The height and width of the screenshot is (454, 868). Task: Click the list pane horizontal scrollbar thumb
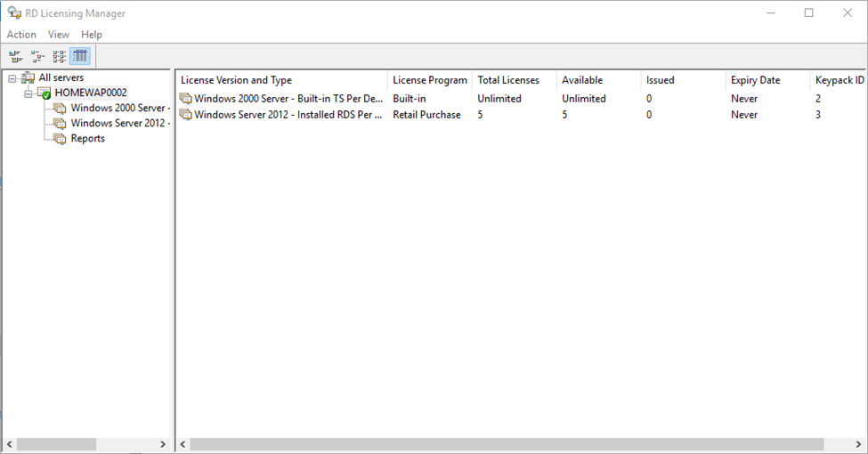coord(507,444)
